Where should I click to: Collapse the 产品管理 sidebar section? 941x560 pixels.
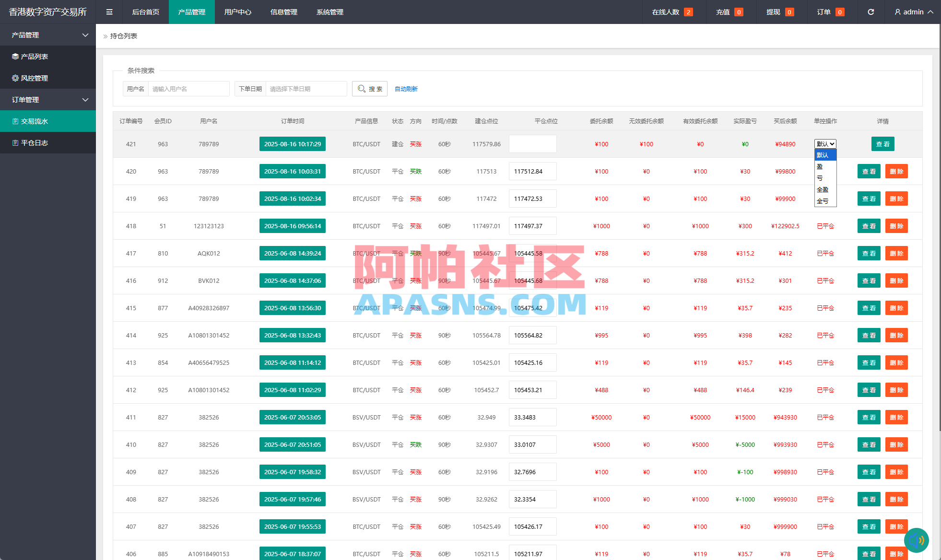point(48,35)
